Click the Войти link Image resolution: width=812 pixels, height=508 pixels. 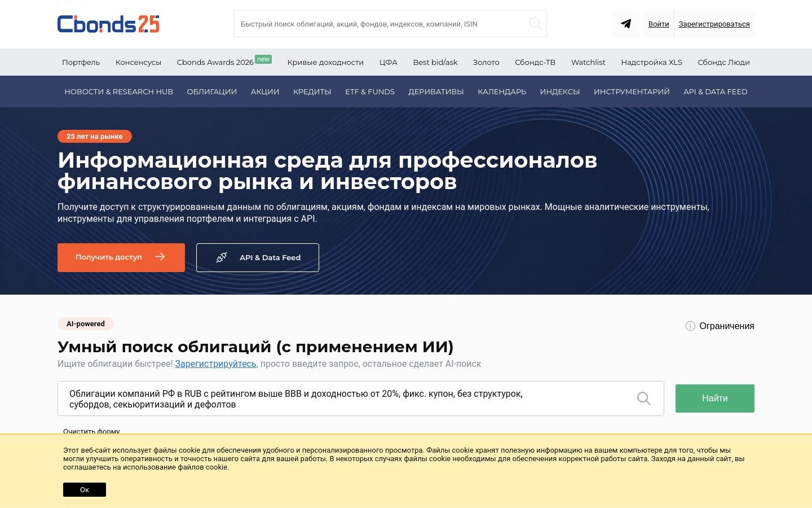659,24
